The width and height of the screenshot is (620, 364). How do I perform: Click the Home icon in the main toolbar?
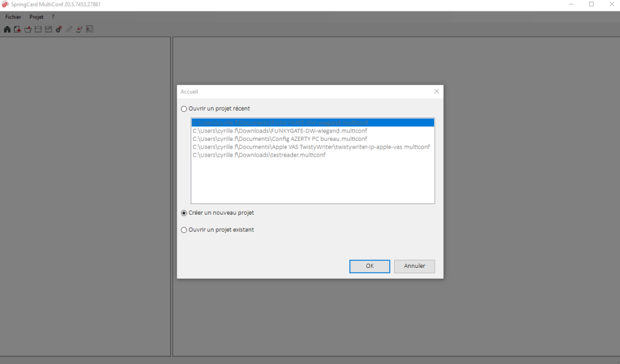7,29
